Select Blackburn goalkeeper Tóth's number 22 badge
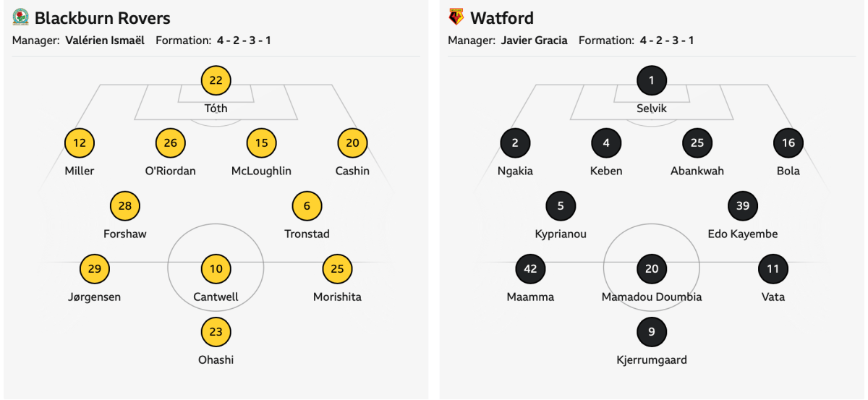This screenshot has height=400, width=868. coord(216,80)
